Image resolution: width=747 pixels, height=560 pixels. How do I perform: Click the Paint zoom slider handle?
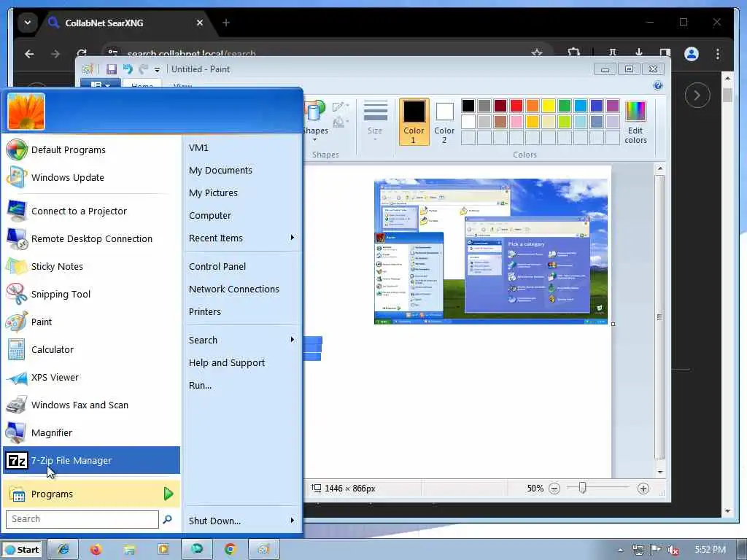click(582, 488)
